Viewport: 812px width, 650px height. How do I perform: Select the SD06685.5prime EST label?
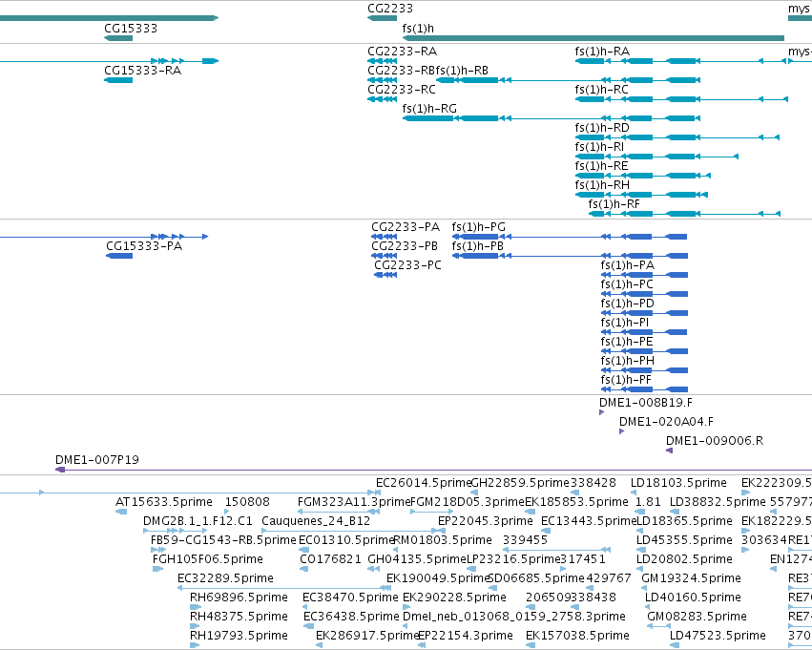pyautogui.click(x=536, y=578)
